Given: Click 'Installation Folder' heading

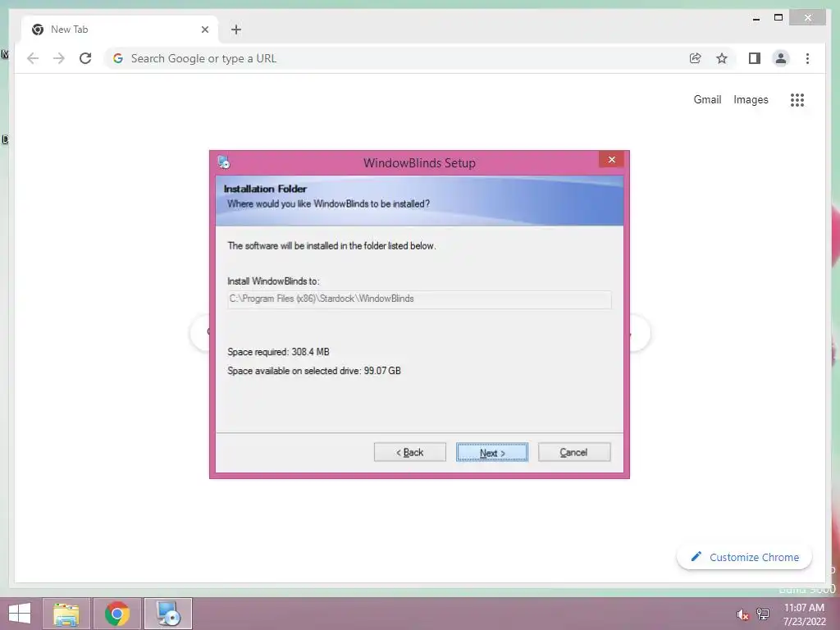Looking at the screenshot, I should (265, 189).
